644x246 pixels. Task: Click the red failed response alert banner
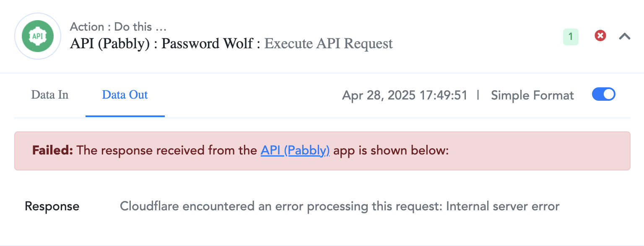(x=322, y=151)
